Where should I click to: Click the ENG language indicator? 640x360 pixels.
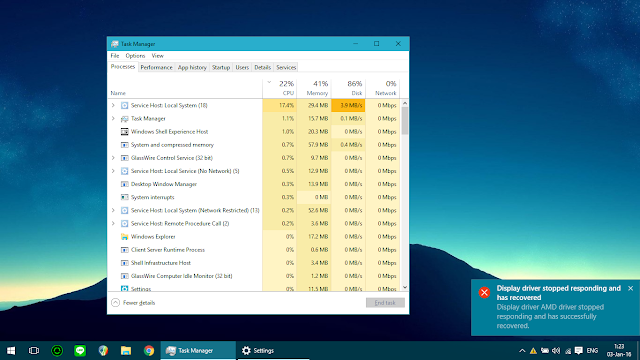(x=592, y=351)
